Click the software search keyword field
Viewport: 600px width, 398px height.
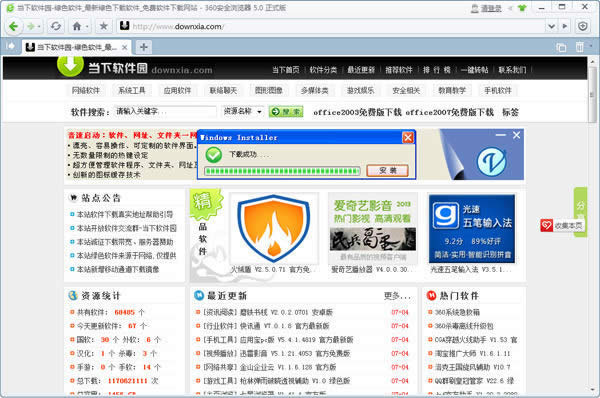(165, 111)
